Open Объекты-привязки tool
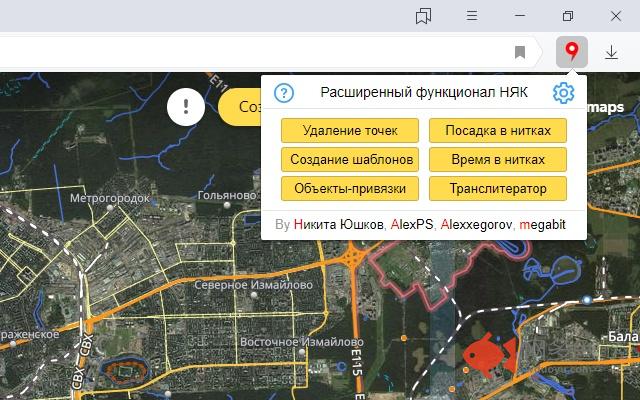The width and height of the screenshot is (640, 400). tap(350, 189)
